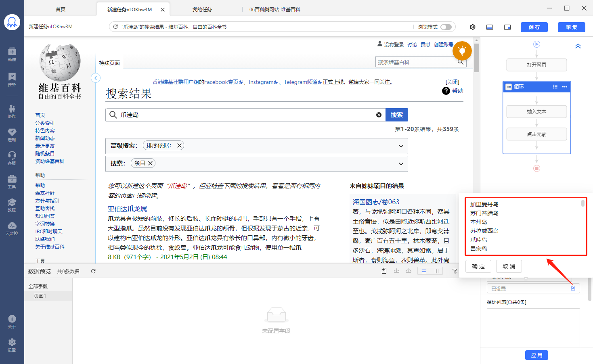Remove the 条目 filter tag
The image size is (593, 364).
click(150, 163)
